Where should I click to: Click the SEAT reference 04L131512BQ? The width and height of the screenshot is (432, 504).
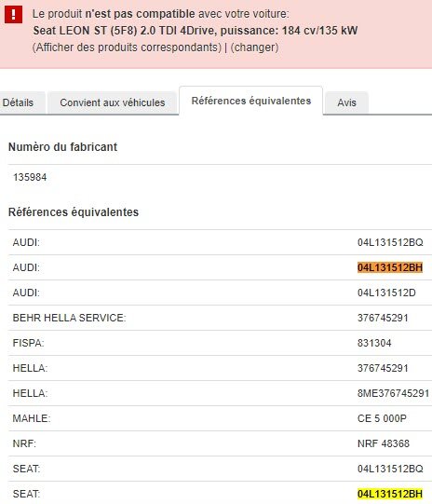[390, 469]
